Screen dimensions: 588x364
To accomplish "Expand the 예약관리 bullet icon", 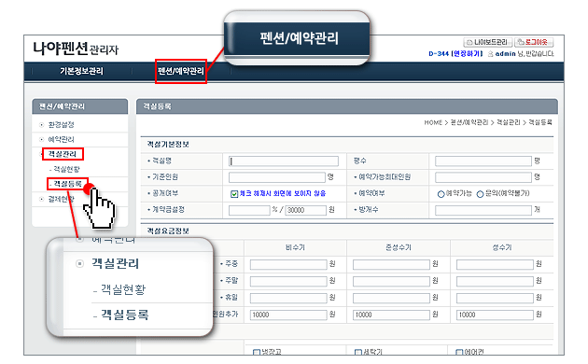I will tap(42, 139).
